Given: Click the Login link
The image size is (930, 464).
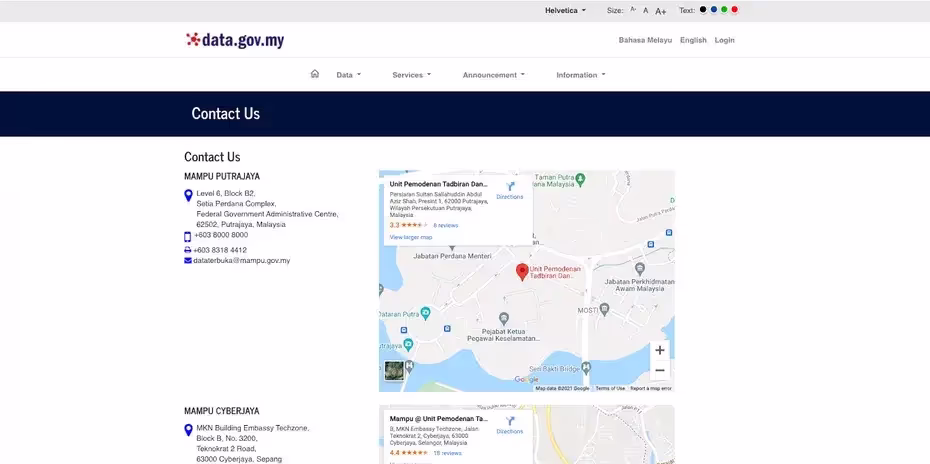Looking at the screenshot, I should 724,40.
